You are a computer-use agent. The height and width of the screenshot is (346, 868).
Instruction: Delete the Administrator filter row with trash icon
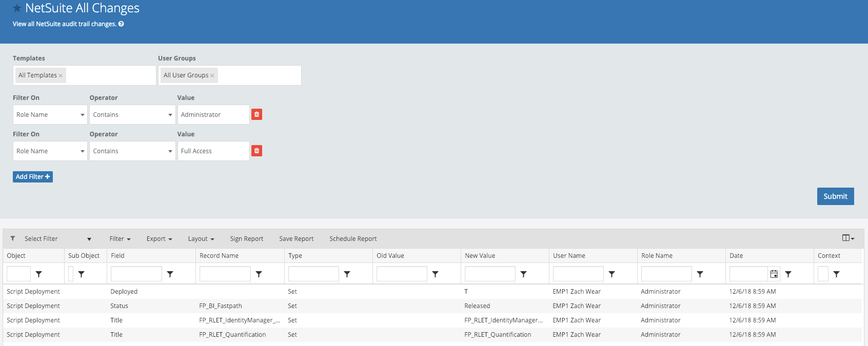click(257, 114)
